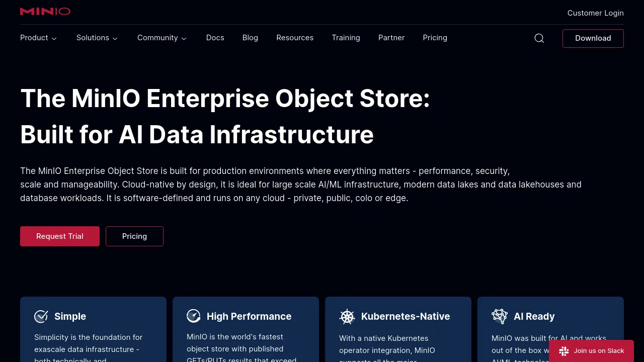Image resolution: width=644 pixels, height=362 pixels.
Task: Expand the Community menu
Action: coord(162,38)
